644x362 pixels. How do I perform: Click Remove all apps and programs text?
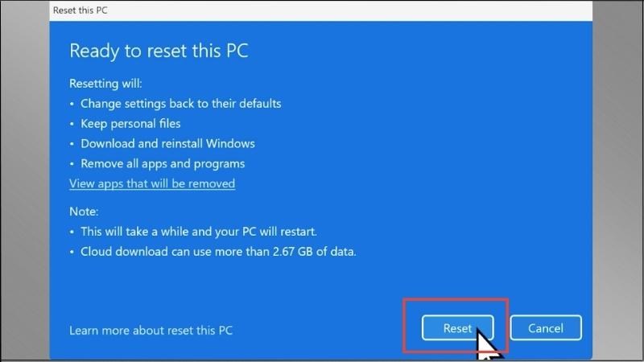[x=163, y=164]
